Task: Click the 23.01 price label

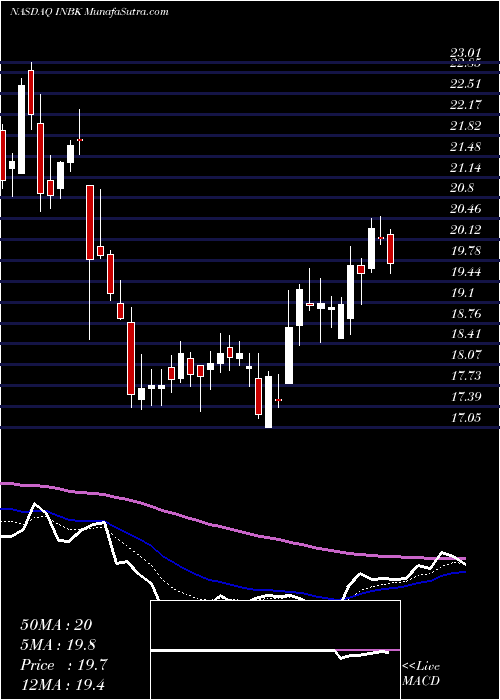Action: [465, 54]
